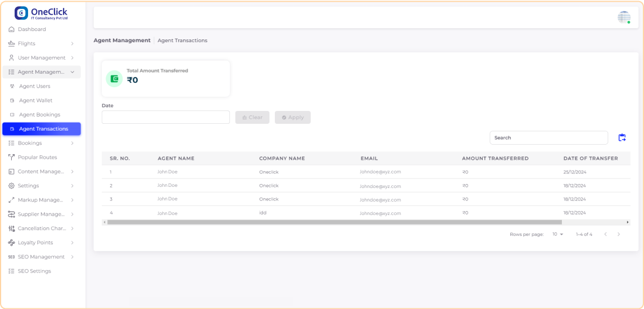The image size is (644, 309).
Task: Go to the Agent Wallet page
Action: pyautogui.click(x=35, y=101)
